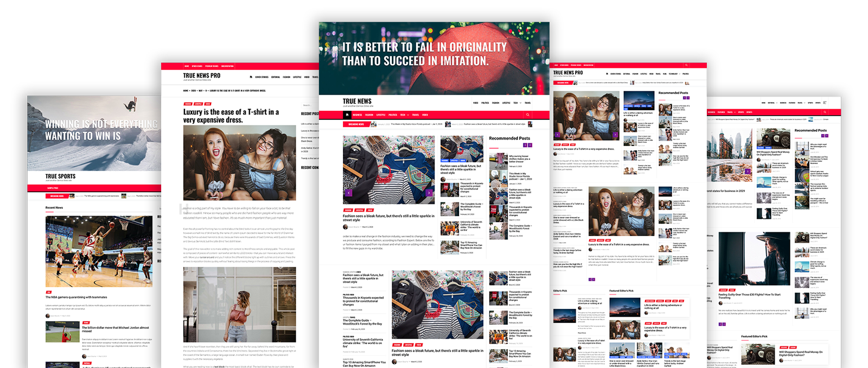868x368 pixels.
Task: Click the previous slide arrow on True News fashion carousel
Action: [348, 193]
